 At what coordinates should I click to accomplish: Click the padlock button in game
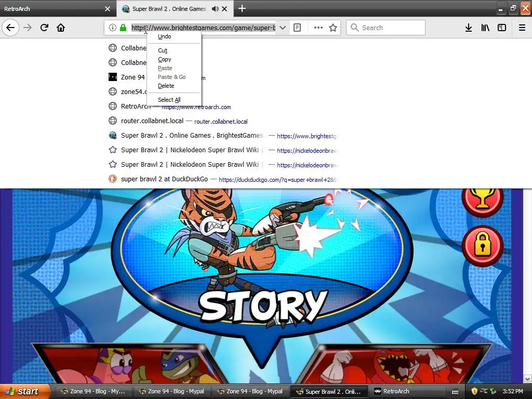point(483,245)
